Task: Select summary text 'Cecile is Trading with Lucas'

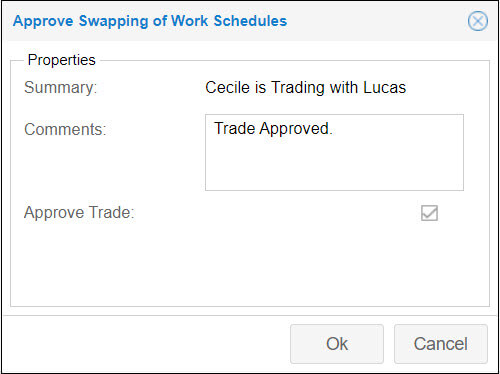Action: tap(306, 88)
